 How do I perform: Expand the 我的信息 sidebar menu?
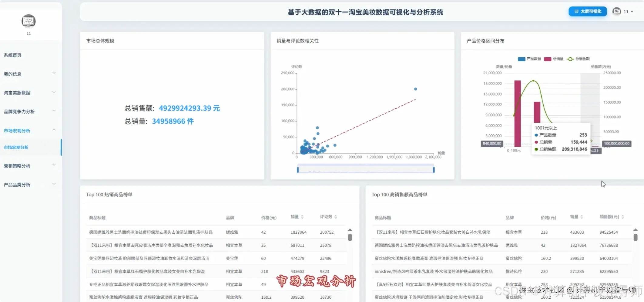pyautogui.click(x=29, y=74)
